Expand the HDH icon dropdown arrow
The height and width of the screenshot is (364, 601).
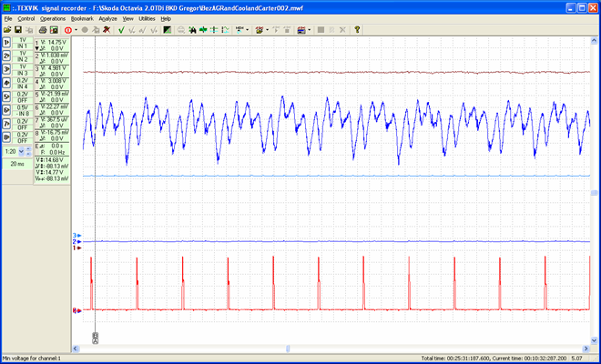247,30
